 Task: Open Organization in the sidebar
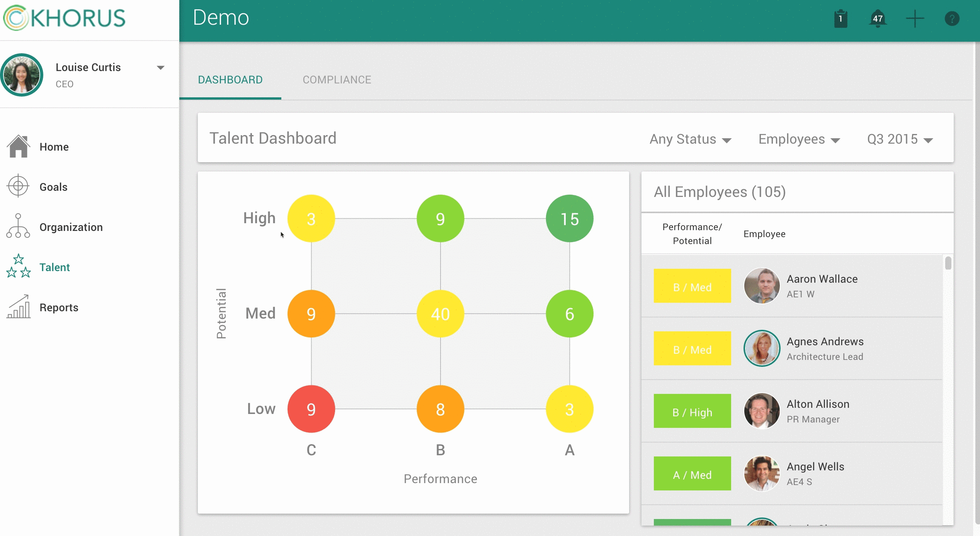pos(71,227)
